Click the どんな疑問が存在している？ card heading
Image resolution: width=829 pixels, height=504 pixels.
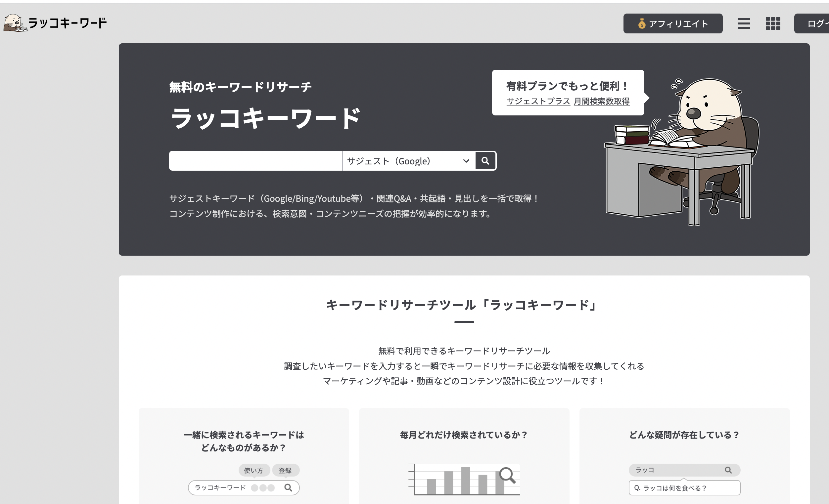(684, 435)
